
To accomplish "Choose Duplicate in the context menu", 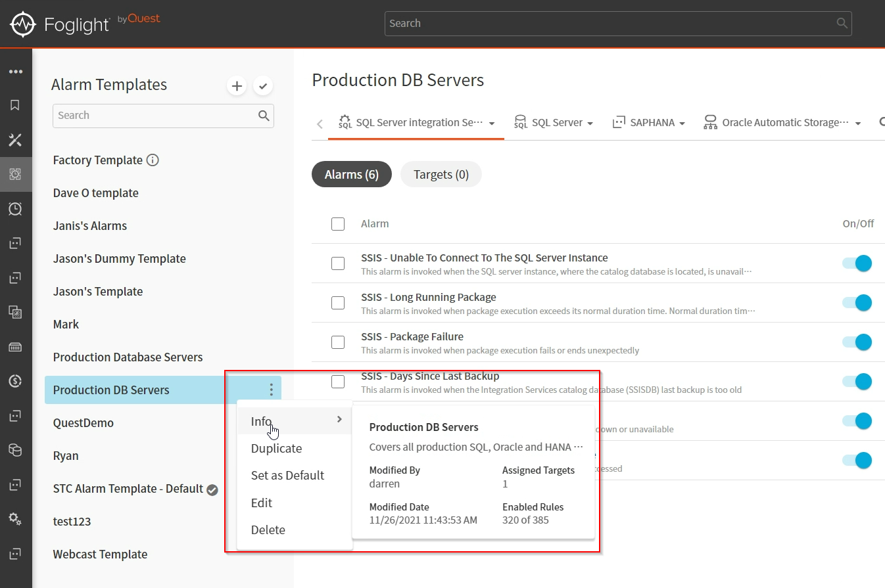I will click(276, 449).
